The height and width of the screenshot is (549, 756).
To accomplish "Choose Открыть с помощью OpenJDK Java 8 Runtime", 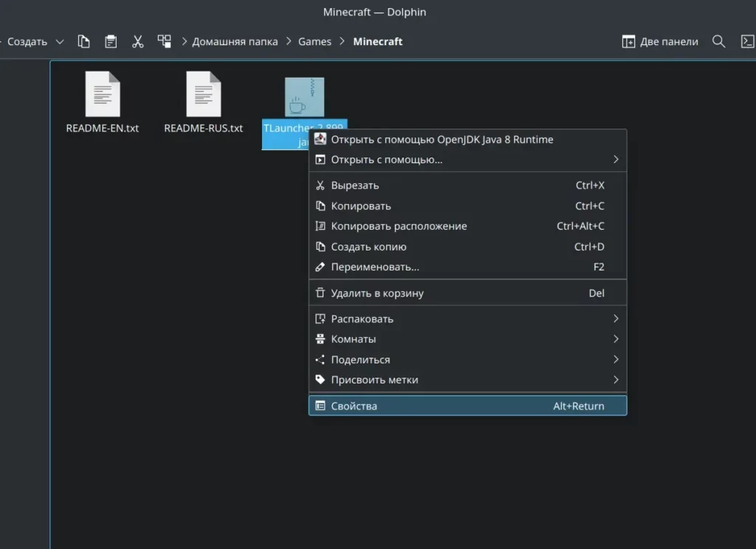I will coord(467,140).
